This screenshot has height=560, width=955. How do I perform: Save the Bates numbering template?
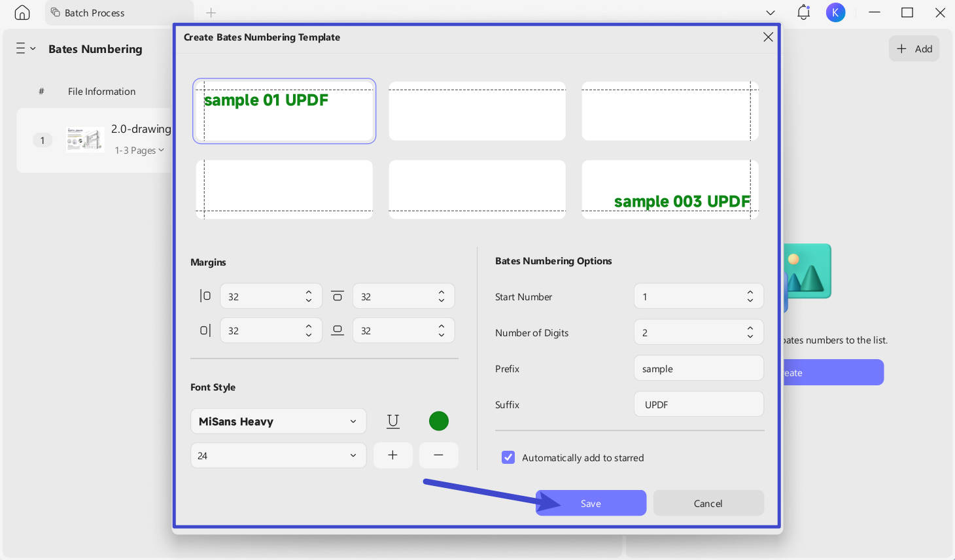591,503
